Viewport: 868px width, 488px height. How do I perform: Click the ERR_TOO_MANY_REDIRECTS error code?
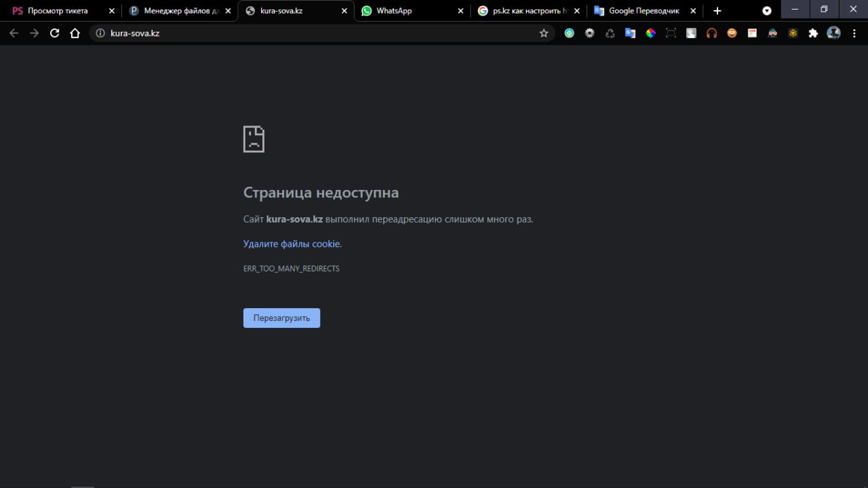pos(292,269)
